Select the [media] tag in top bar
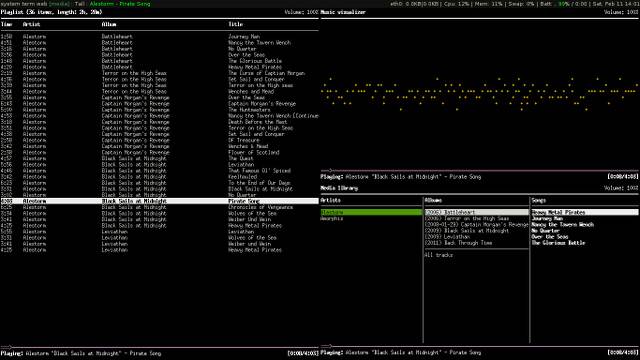 coord(60,4)
